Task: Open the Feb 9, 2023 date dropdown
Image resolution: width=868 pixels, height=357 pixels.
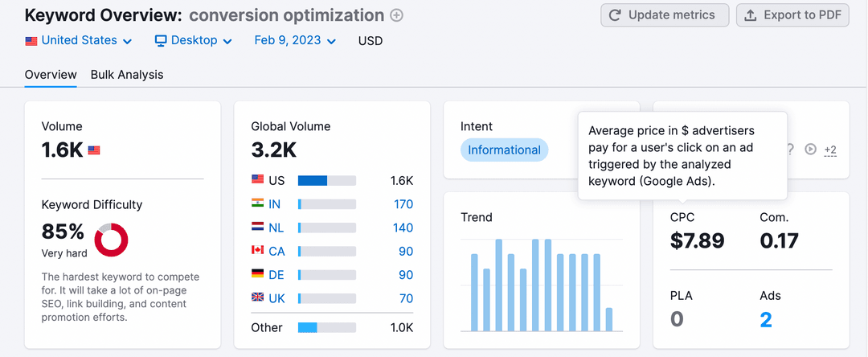Action: pyautogui.click(x=294, y=40)
